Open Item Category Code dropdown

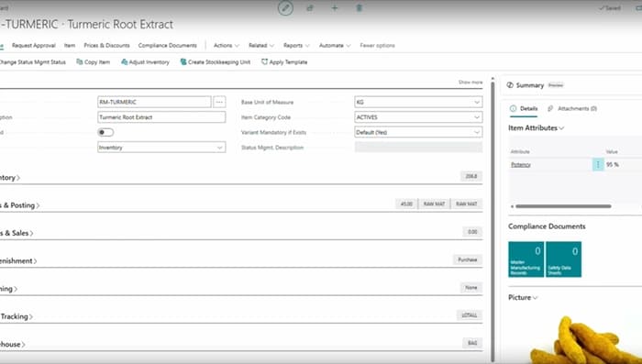(x=477, y=117)
